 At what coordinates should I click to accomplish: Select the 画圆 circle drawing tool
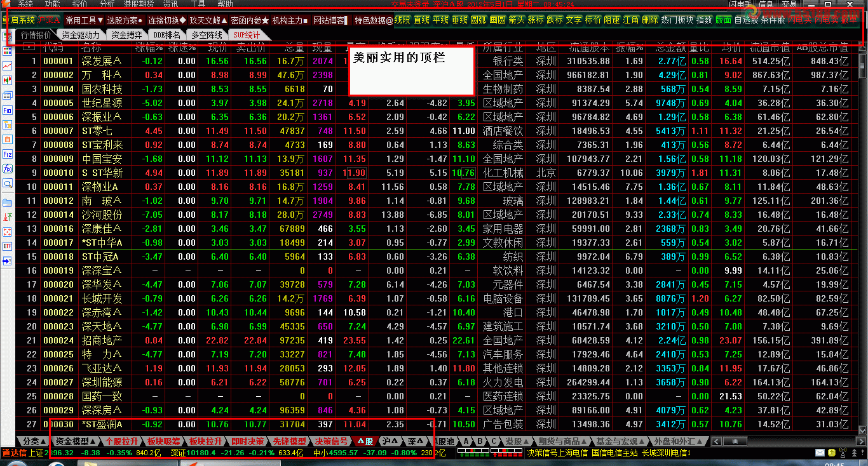coord(498,20)
